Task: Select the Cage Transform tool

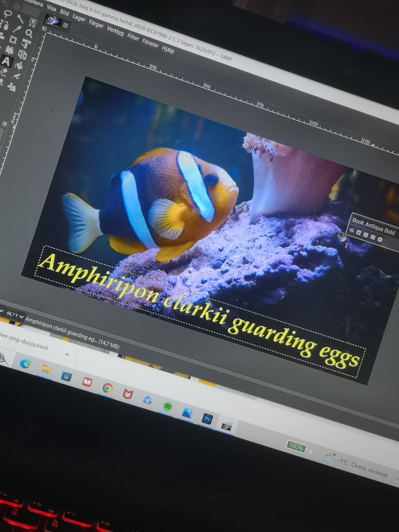Action: coord(10,50)
